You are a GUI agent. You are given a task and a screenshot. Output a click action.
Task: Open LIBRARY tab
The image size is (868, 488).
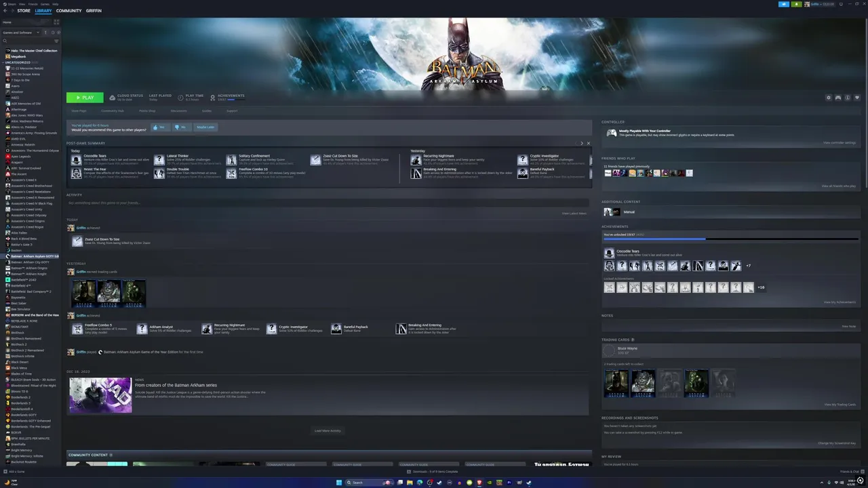click(x=43, y=11)
